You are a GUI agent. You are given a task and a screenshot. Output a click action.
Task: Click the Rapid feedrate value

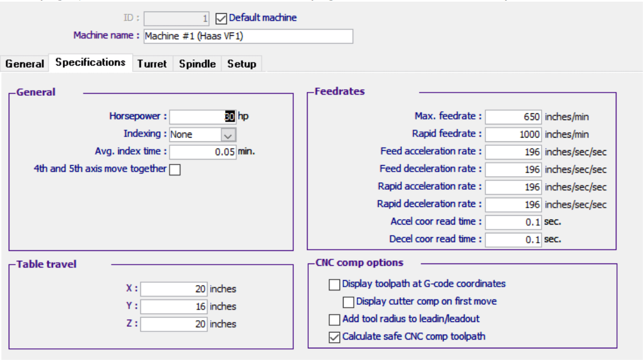pyautogui.click(x=513, y=134)
